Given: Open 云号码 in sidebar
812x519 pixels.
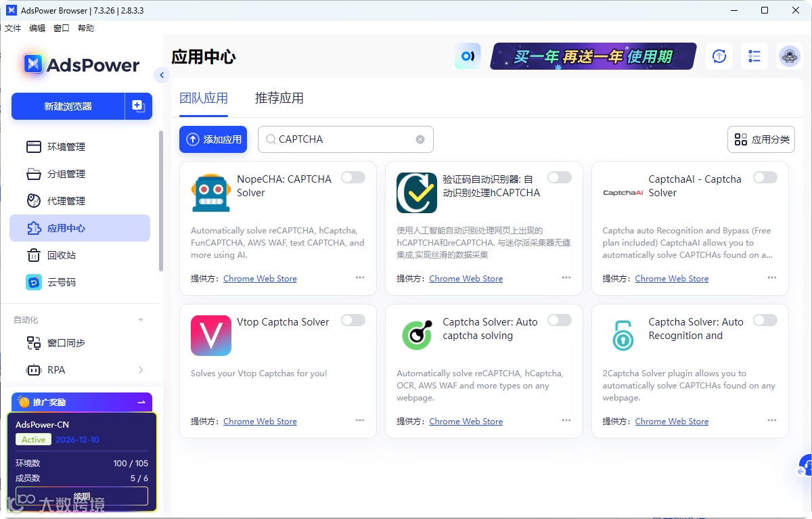Looking at the screenshot, I should click(80, 282).
